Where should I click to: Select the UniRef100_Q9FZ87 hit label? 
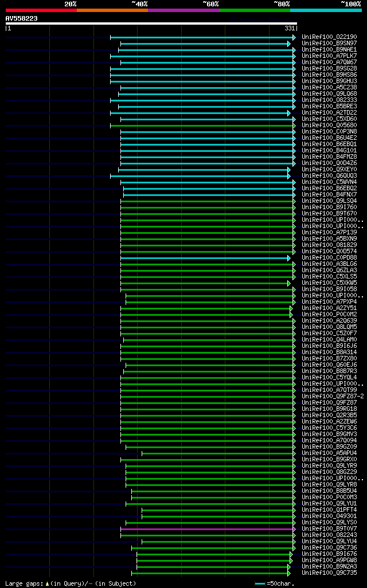329,402
